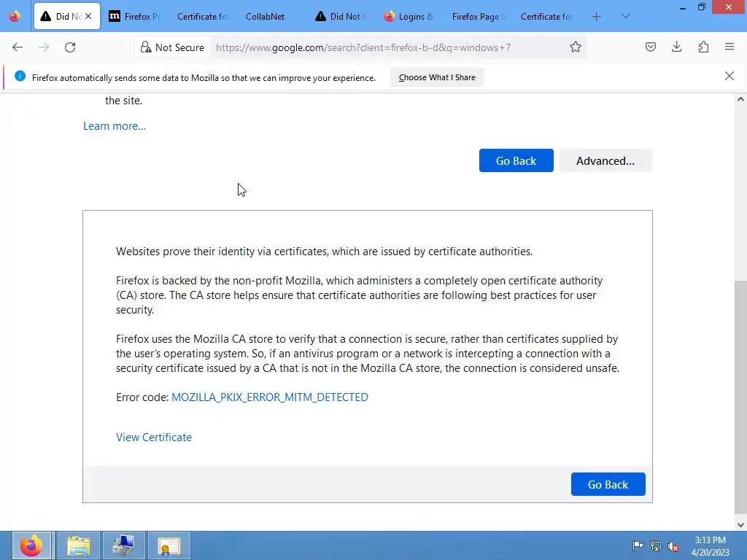The width and height of the screenshot is (747, 560).
Task: Restore down the Firefox window
Action: point(701,7)
